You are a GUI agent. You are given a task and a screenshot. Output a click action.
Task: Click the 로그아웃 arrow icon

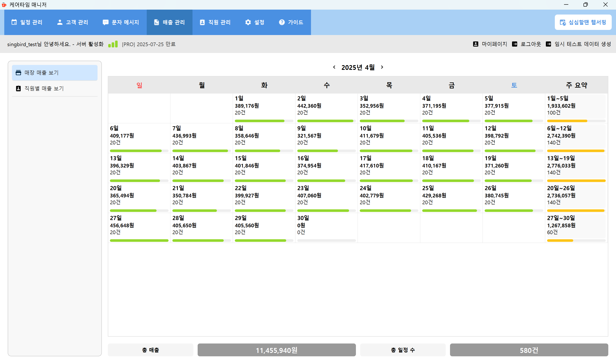pos(515,44)
